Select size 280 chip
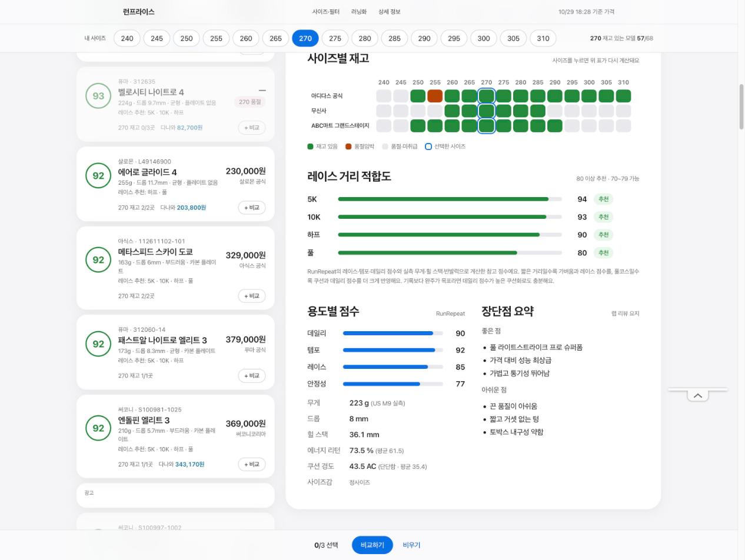 pyautogui.click(x=365, y=38)
